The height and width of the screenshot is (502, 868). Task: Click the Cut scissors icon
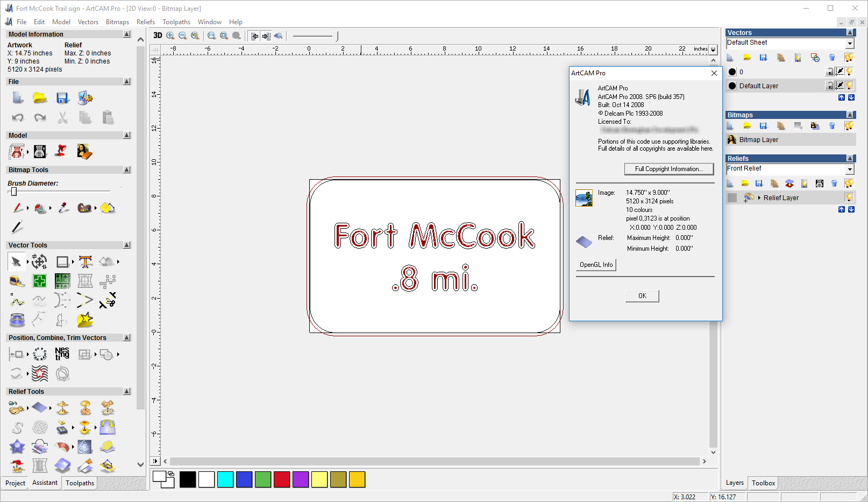point(63,117)
